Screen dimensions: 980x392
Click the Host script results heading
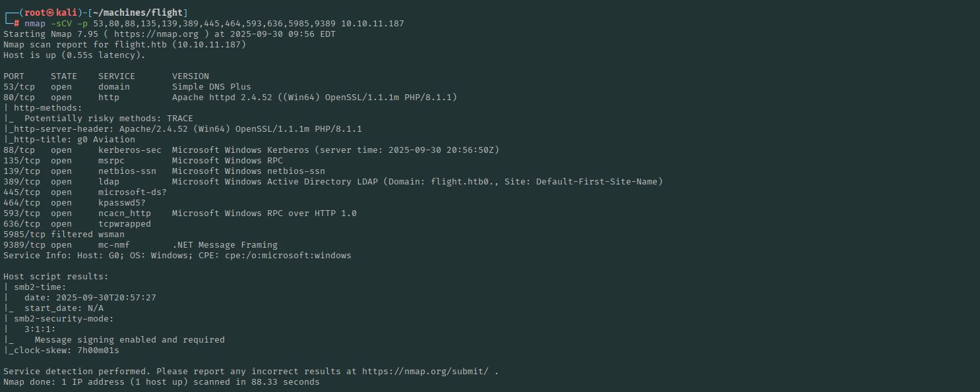coord(55,277)
